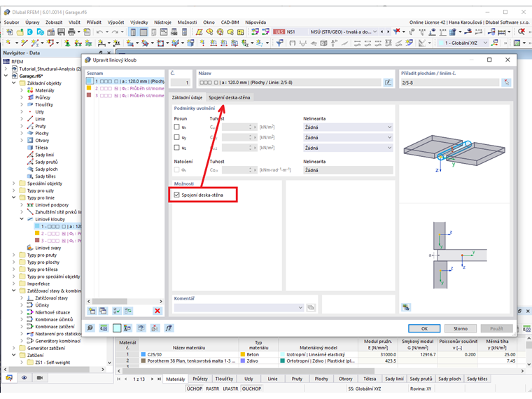Click the navigator Data tab icon
The height and width of the screenshot is (399, 532).
(x=9, y=377)
